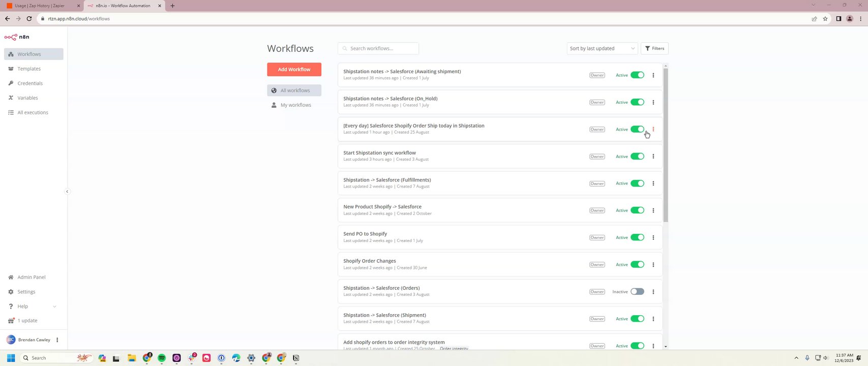The height and width of the screenshot is (366, 868).
Task: Open actions menu for Every day Salesforce workflow
Action: (653, 129)
